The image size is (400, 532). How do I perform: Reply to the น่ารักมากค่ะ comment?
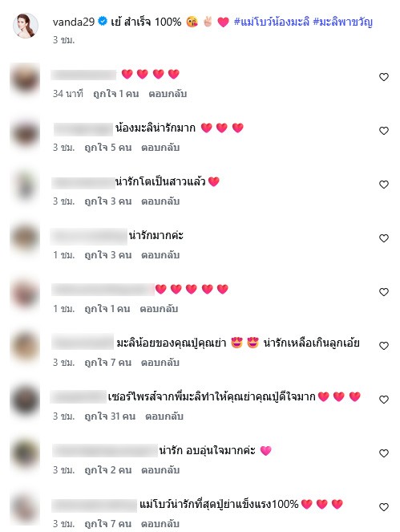[160, 255]
